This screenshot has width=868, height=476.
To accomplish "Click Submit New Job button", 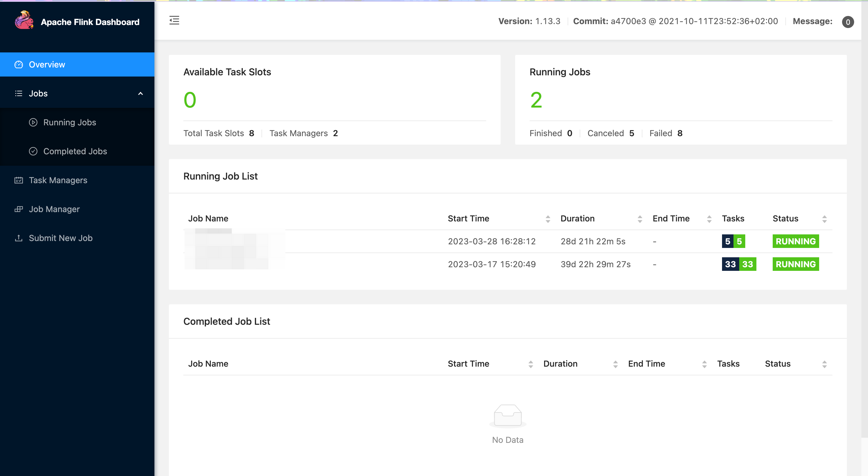I will coord(60,237).
